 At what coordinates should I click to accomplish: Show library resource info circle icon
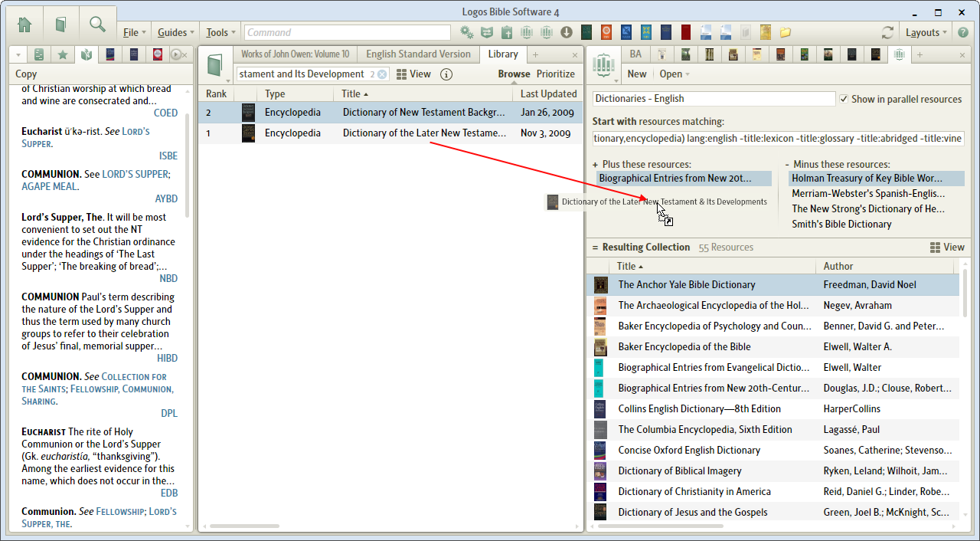[x=446, y=74]
